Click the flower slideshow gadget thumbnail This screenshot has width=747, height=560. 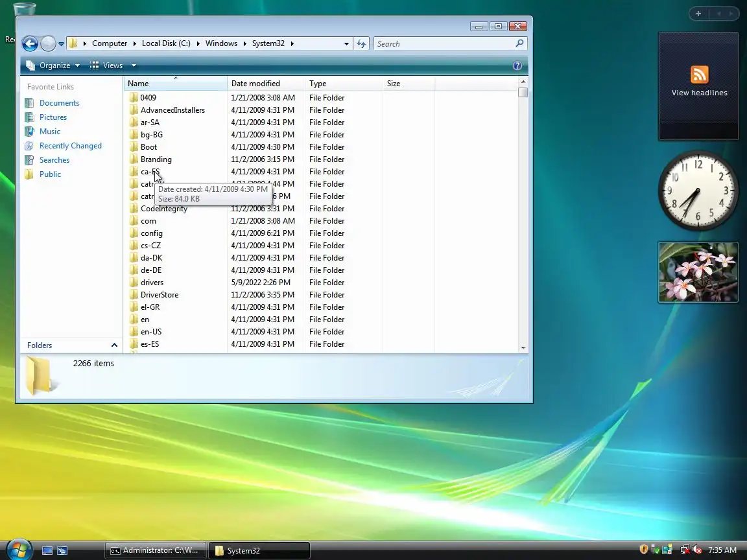click(x=698, y=272)
